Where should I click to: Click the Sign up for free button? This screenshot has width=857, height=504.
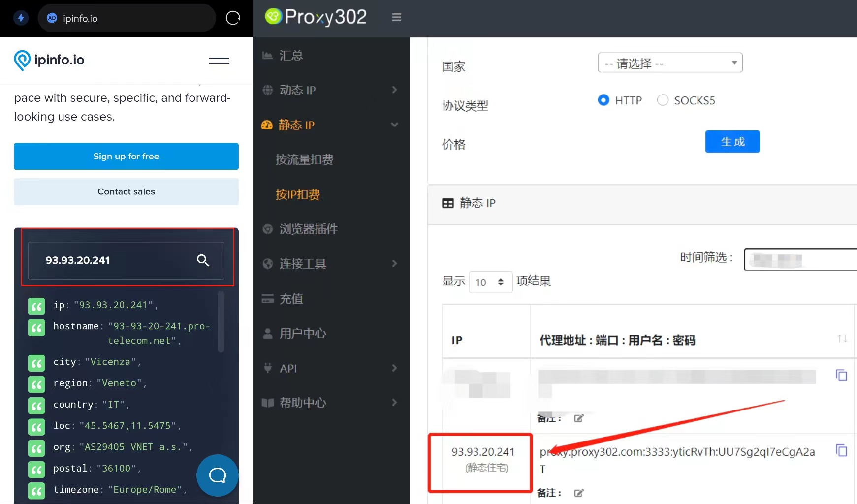pyautogui.click(x=126, y=156)
